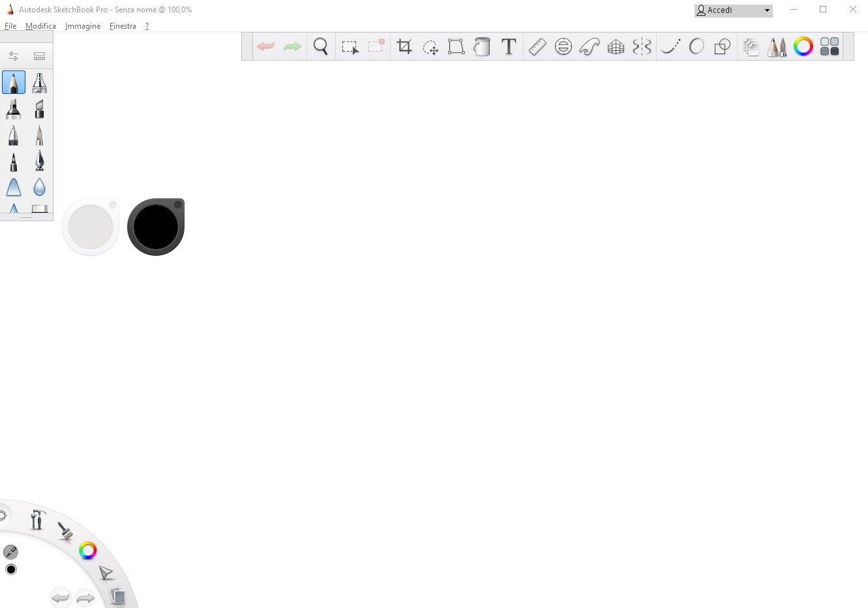Select the airbrush in brush palette
Image resolution: width=868 pixels, height=608 pixels.
pos(40,82)
